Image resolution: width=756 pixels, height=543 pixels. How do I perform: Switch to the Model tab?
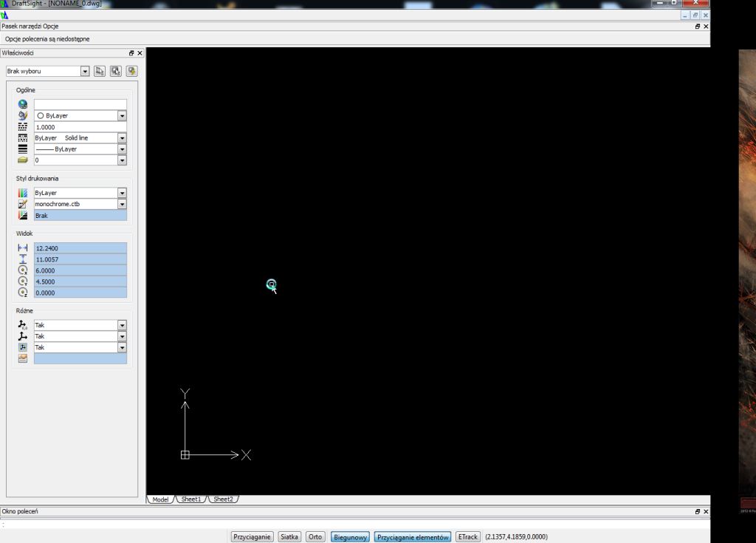click(x=160, y=499)
